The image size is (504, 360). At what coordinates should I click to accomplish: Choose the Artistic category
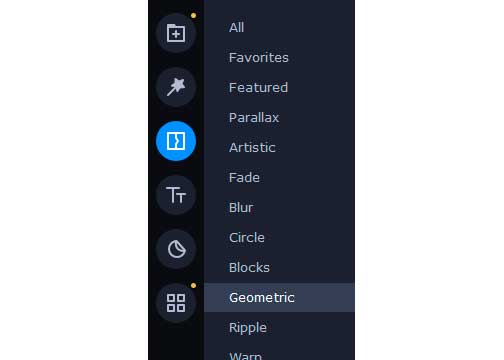252,147
